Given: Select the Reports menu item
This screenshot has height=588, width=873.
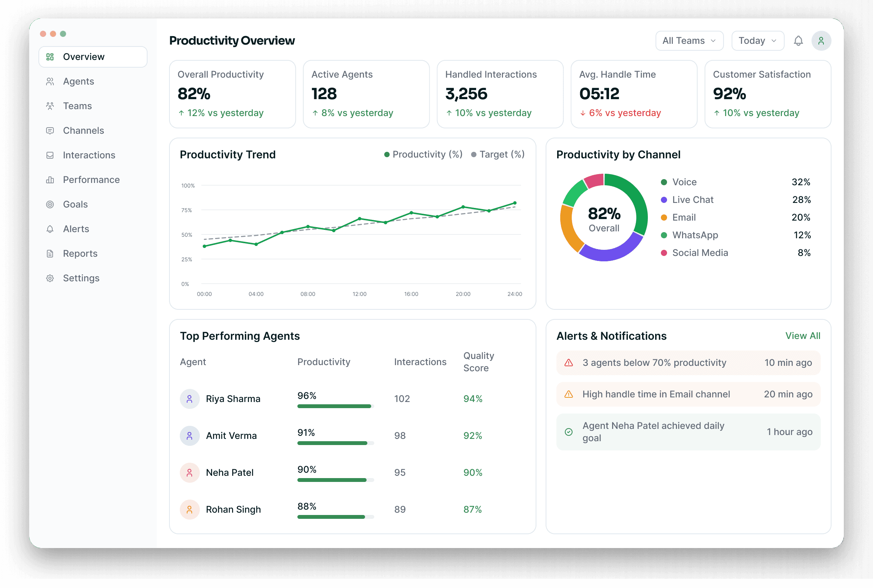Looking at the screenshot, I should point(93,254).
